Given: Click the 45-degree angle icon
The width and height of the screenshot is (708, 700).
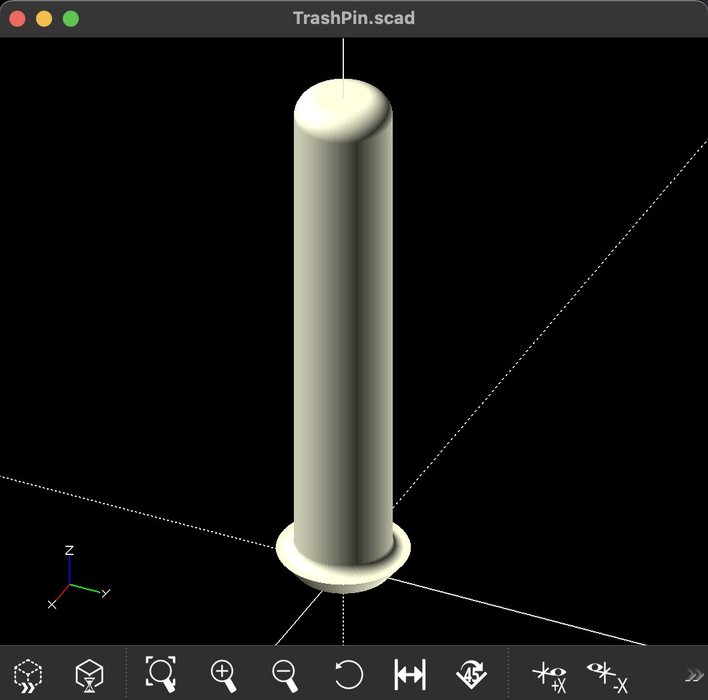Looking at the screenshot, I should coord(471,674).
